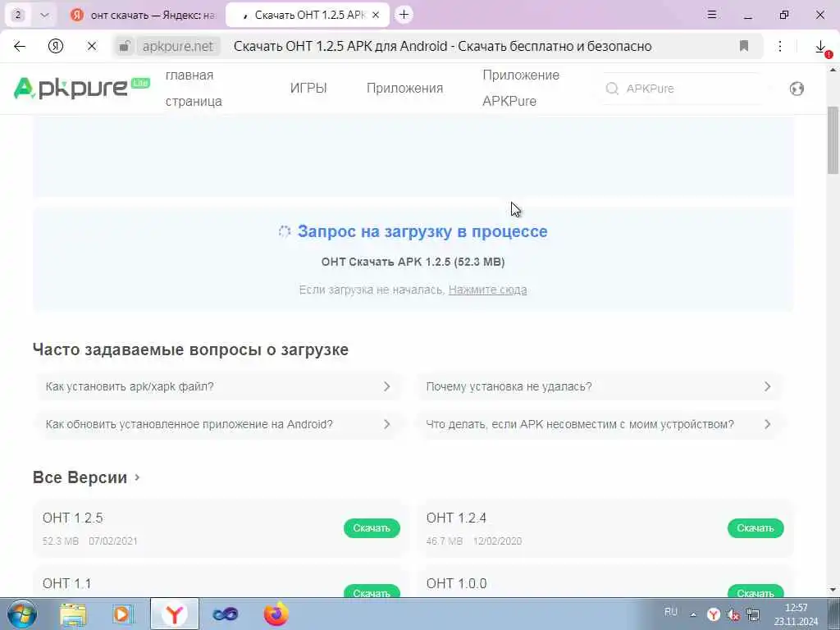Show hidden tray icons arrow

click(693, 615)
